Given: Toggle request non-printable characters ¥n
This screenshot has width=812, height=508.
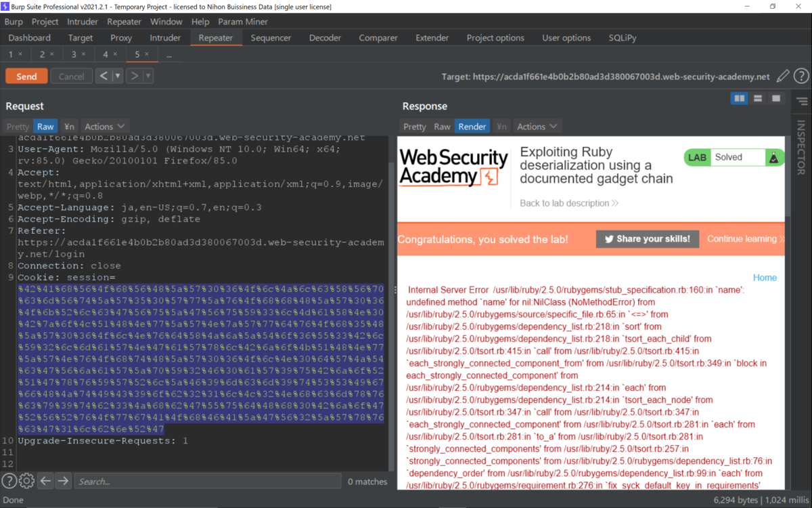Looking at the screenshot, I should click(x=69, y=127).
